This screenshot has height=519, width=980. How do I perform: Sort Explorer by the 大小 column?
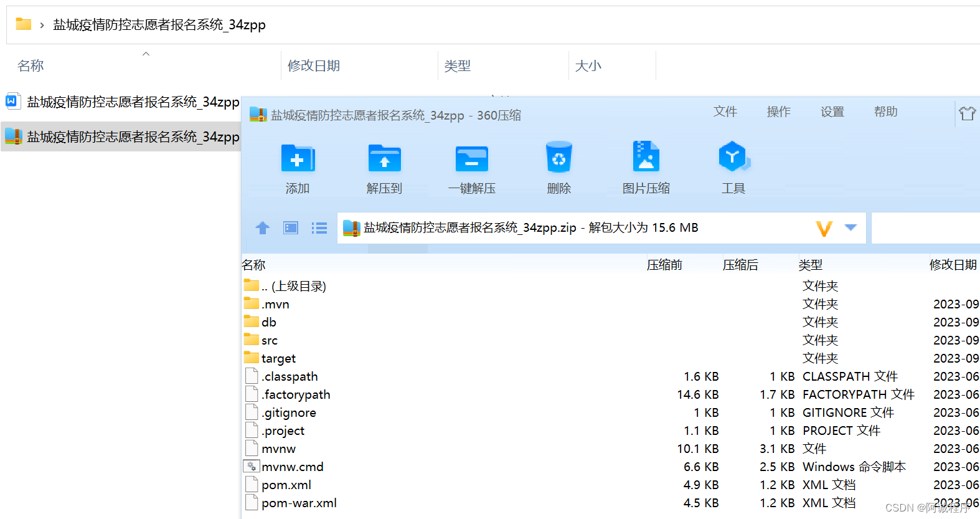(588, 66)
